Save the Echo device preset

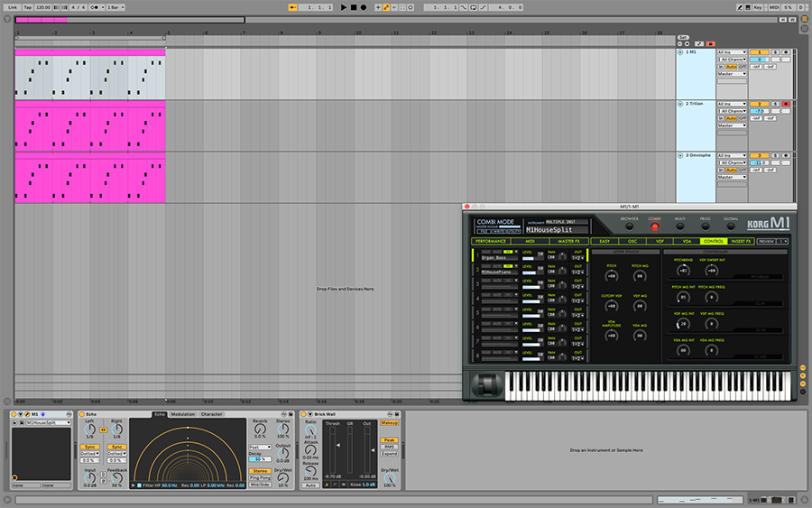(x=290, y=414)
